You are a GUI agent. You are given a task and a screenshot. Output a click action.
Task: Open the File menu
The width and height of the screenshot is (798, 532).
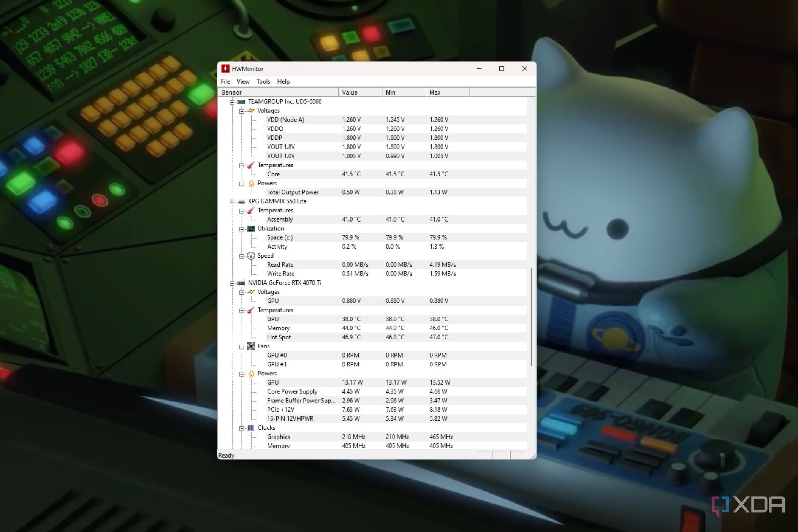(x=225, y=81)
